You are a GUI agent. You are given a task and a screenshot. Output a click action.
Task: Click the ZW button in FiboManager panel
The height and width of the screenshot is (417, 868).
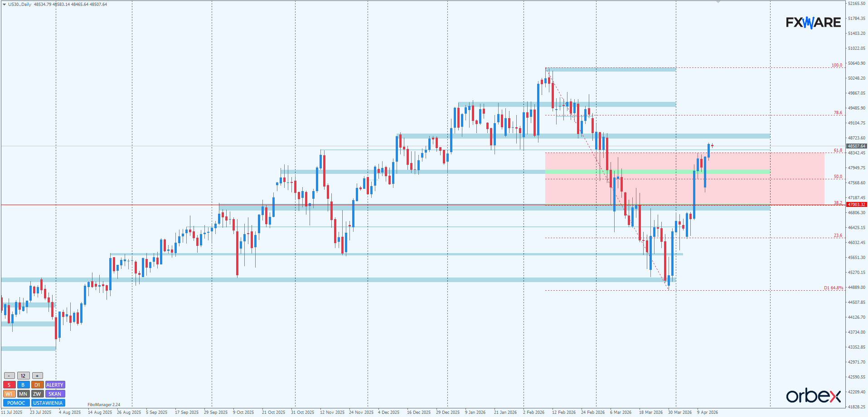pyautogui.click(x=37, y=394)
